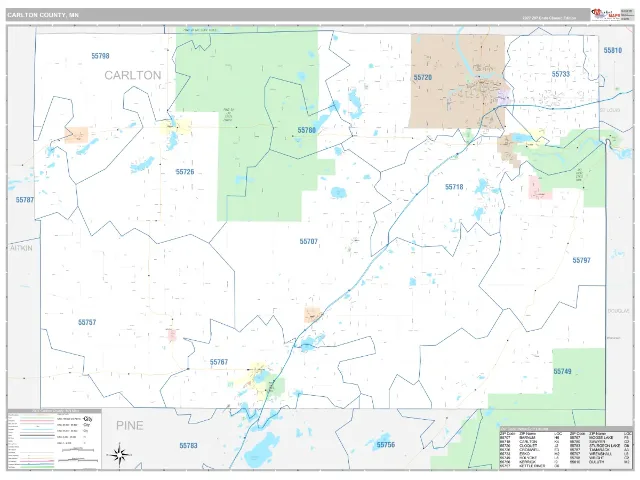640x480 pixels.
Task: Select ZIP code label 55798
Action: click(x=100, y=56)
